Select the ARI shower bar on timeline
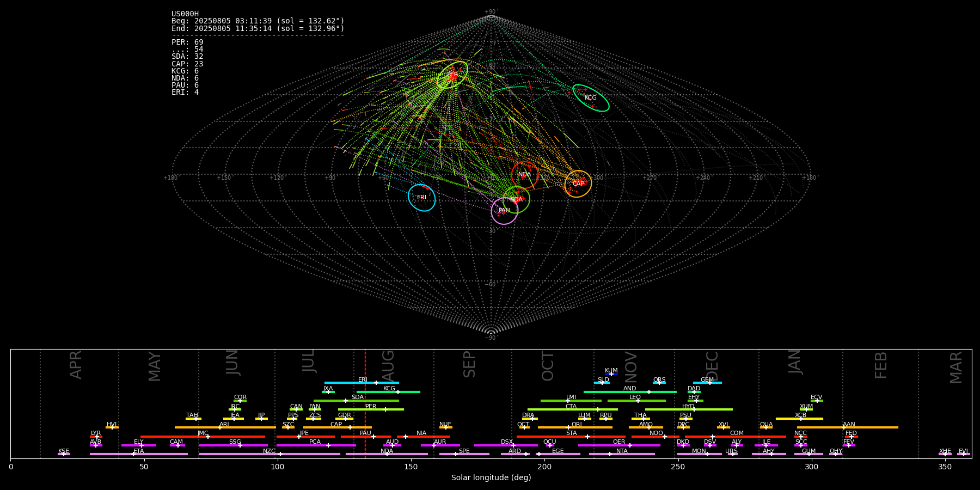This screenshot has height=490, width=980. 225,427
